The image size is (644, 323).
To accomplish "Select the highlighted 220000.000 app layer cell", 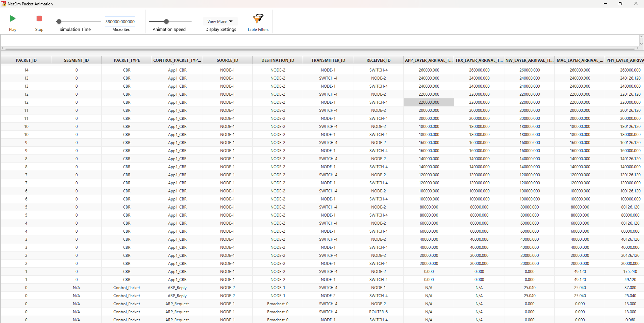I will pyautogui.click(x=429, y=102).
